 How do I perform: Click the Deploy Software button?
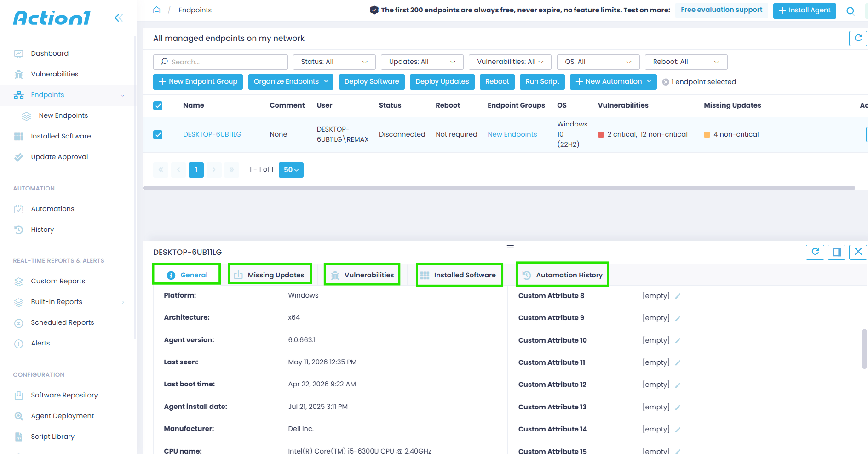click(x=372, y=82)
